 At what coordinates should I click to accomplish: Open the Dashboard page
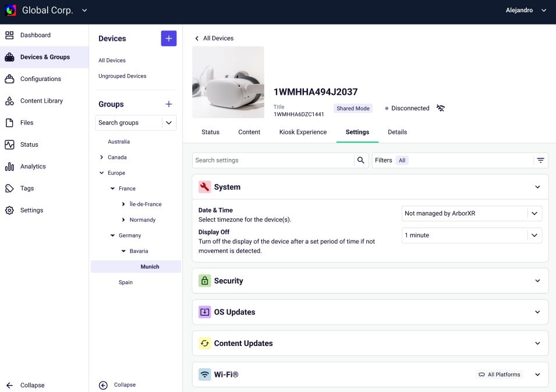[36, 35]
